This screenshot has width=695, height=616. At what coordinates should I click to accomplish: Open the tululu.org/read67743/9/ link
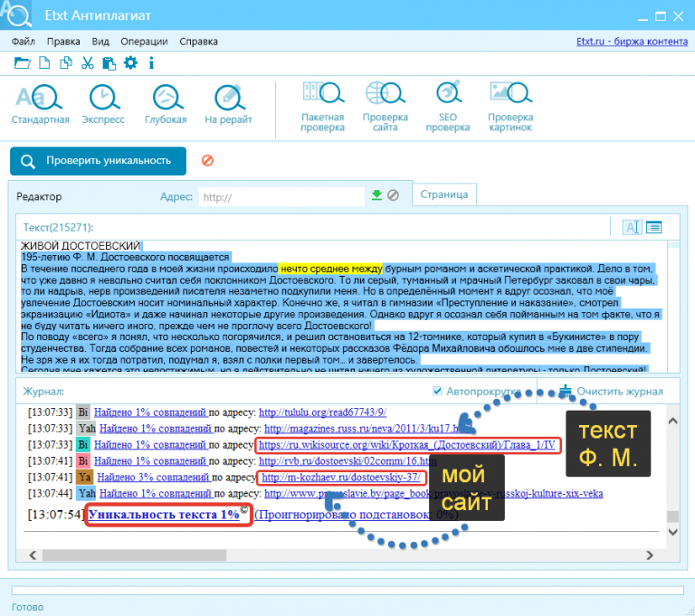coord(323,412)
